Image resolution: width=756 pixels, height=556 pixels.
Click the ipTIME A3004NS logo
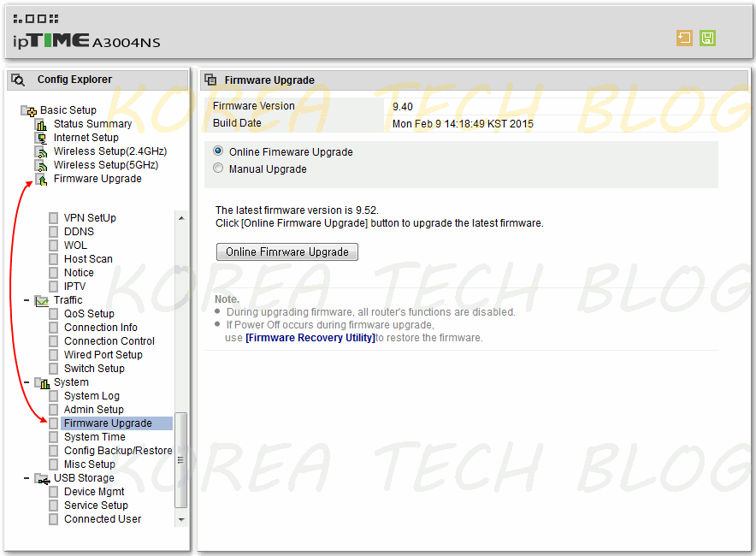coord(86,40)
